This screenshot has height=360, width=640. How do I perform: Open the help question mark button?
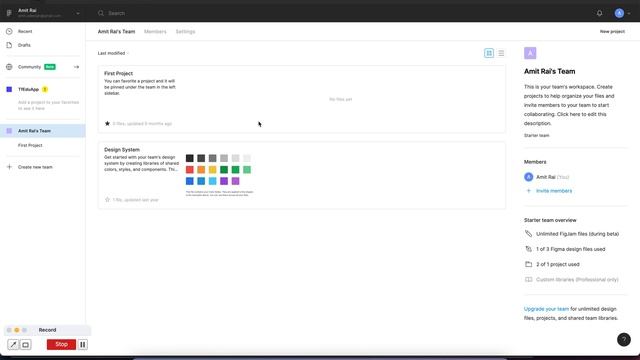tap(624, 340)
